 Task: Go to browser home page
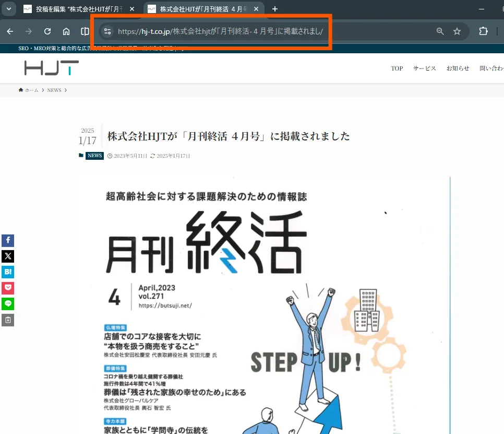pyautogui.click(x=66, y=31)
